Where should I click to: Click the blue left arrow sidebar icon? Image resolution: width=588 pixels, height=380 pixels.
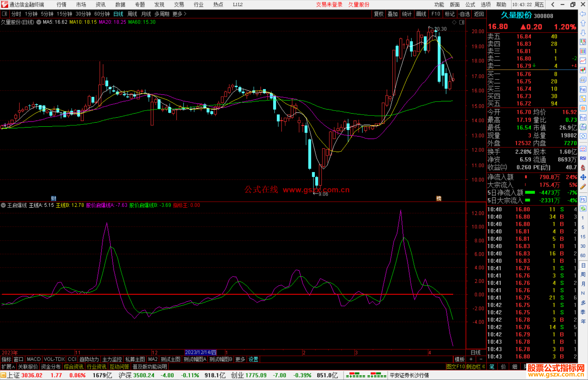click(583, 14)
